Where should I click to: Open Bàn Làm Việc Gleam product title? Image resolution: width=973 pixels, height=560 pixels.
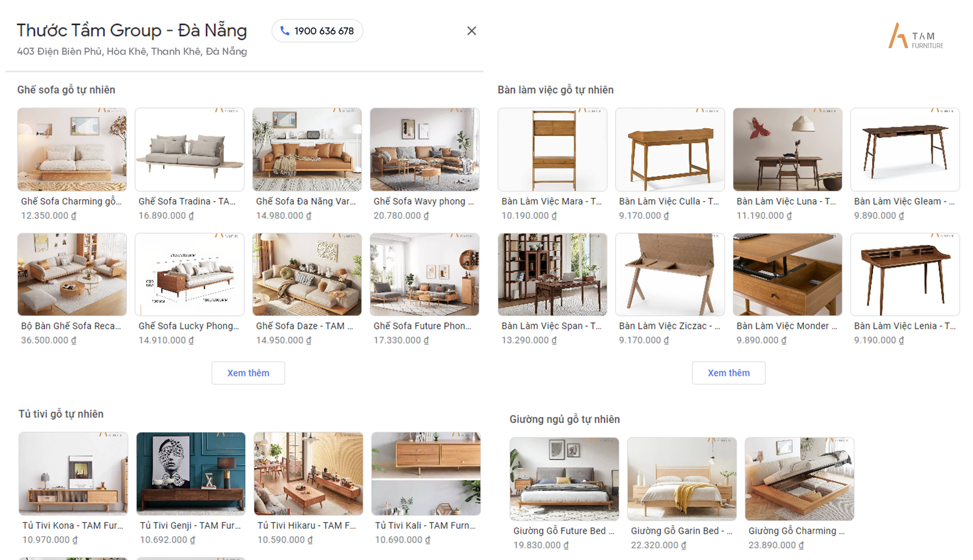click(904, 201)
